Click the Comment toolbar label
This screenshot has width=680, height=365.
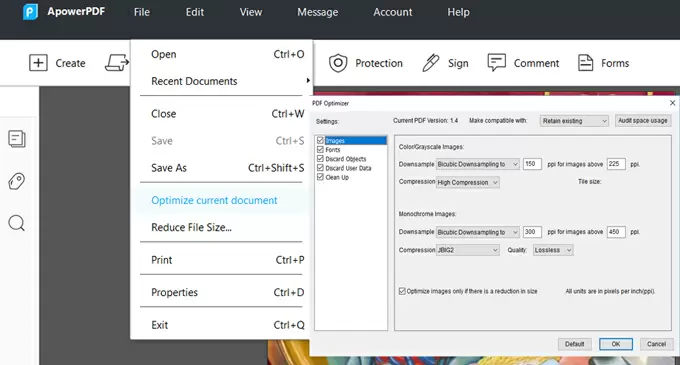[536, 63]
